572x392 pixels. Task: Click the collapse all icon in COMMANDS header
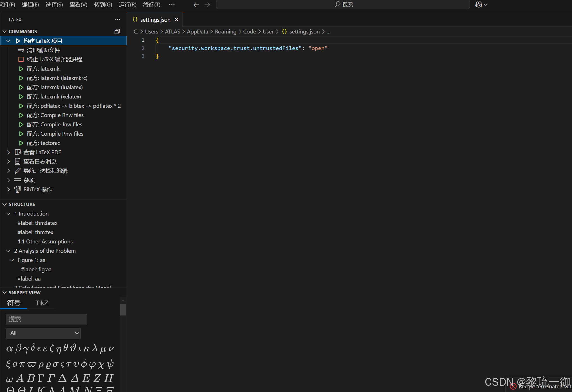[117, 32]
